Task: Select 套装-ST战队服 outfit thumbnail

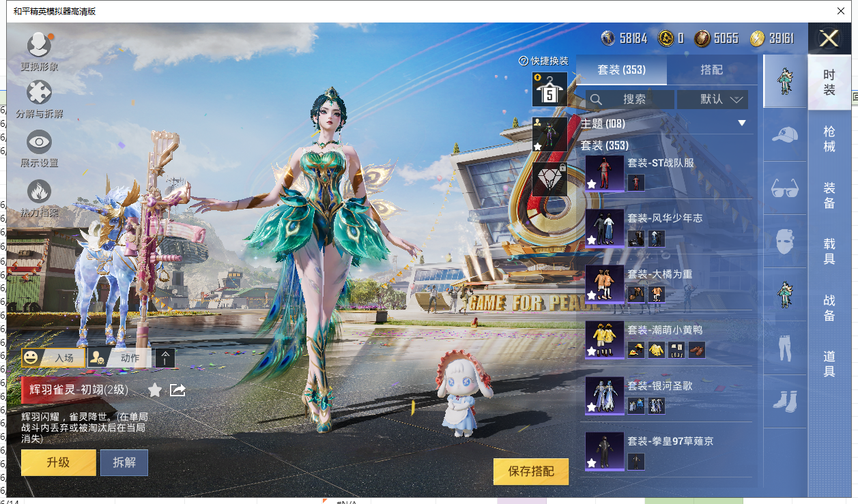Action: tap(605, 173)
